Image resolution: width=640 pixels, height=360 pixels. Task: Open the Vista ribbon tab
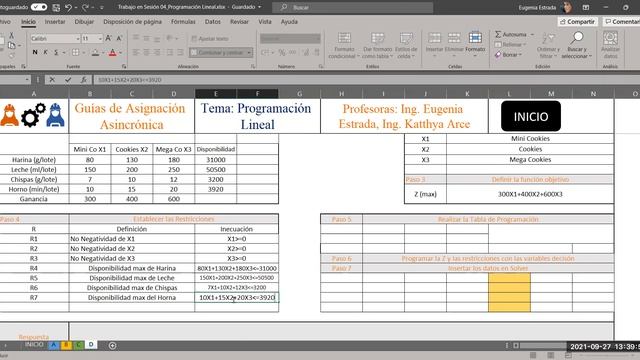click(264, 22)
